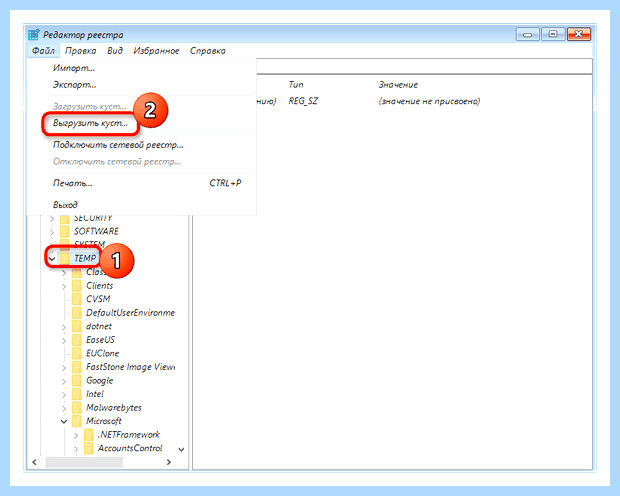Expand the Clients key
This screenshot has height=496, width=620.
click(64, 286)
